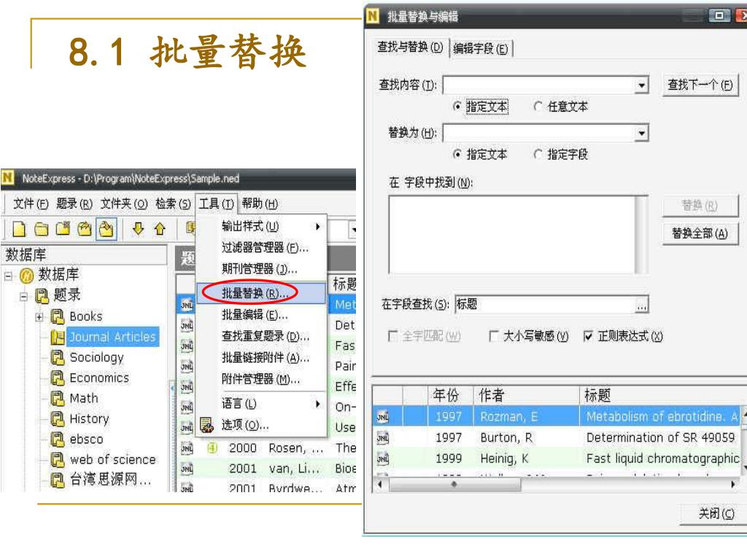Screen dimensions: 747x560
Task: Click inside the 替换为 text field
Action: click(x=539, y=133)
